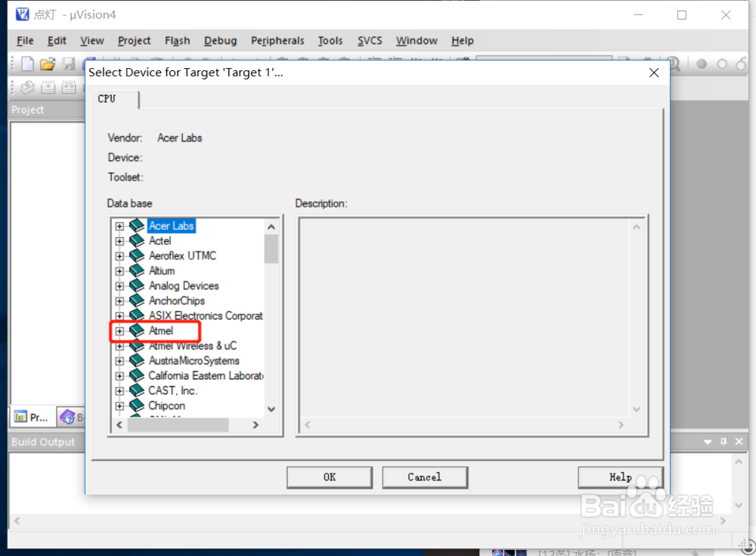
Task: Confirm device with OK button
Action: (x=330, y=477)
